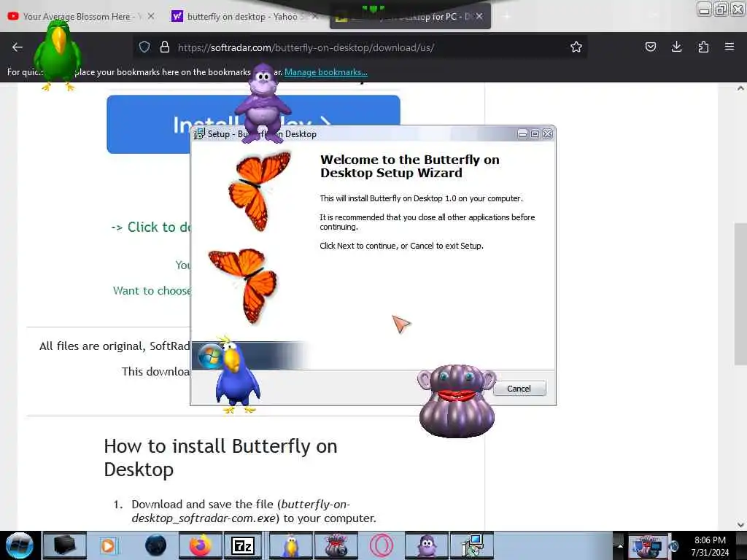Click the purple gorilla desktop character
The image size is (747, 560).
[x=263, y=102]
